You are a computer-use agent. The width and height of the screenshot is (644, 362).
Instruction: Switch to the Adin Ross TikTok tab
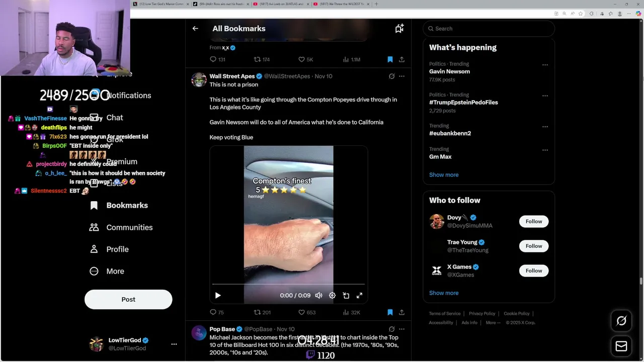[221, 4]
